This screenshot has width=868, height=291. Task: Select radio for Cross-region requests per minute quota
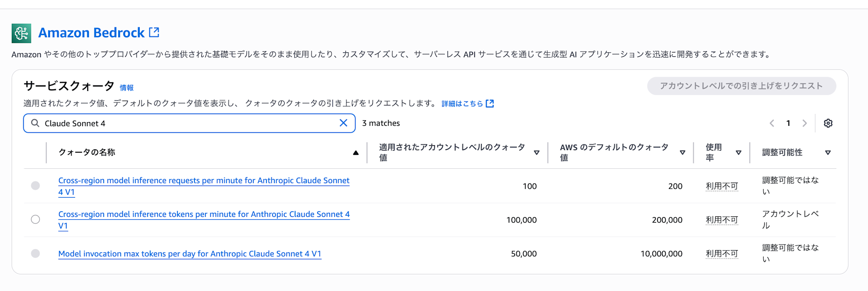(x=36, y=186)
